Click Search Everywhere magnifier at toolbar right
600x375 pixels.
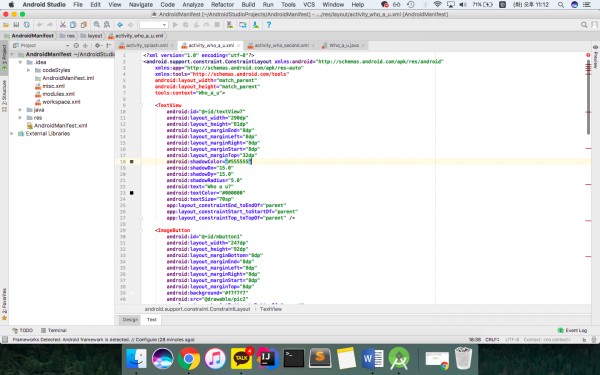click(x=584, y=25)
